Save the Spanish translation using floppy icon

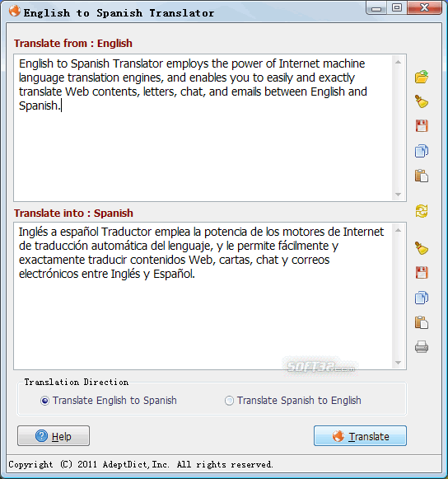click(422, 273)
